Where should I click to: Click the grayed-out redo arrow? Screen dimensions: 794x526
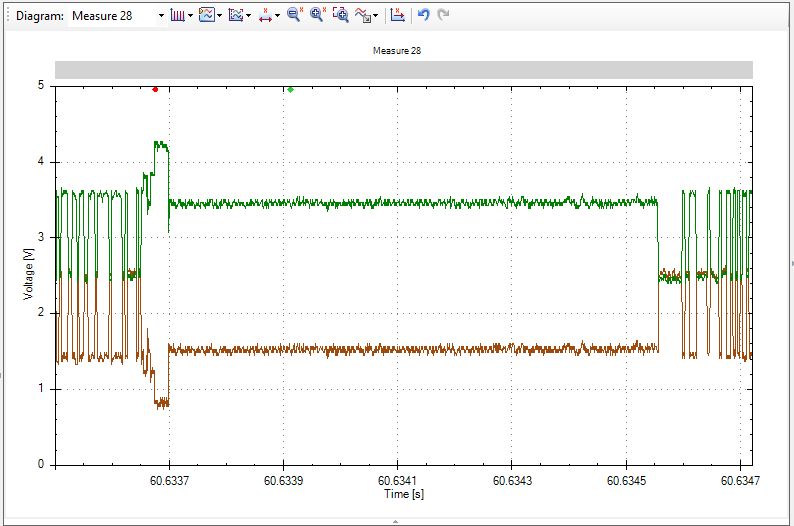[443, 15]
